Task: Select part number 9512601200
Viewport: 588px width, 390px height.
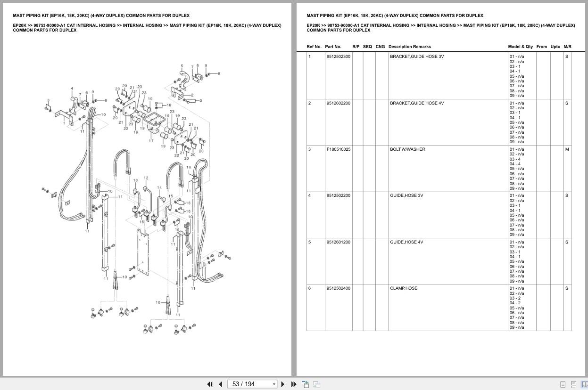Action: (x=339, y=242)
